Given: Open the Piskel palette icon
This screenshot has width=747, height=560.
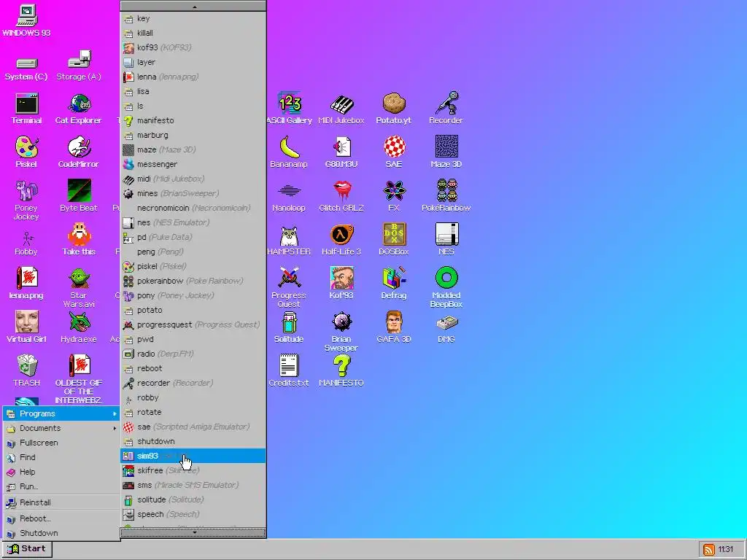Looking at the screenshot, I should 27,152.
